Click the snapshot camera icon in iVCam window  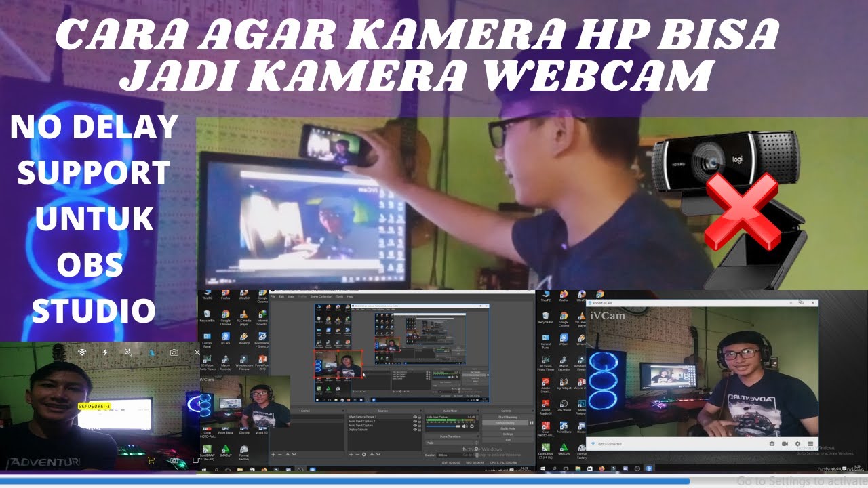point(772,444)
